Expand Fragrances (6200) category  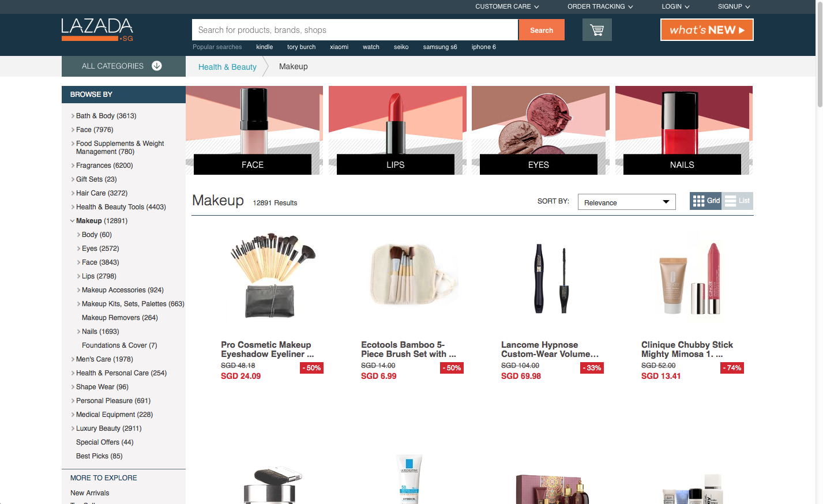[x=104, y=166]
